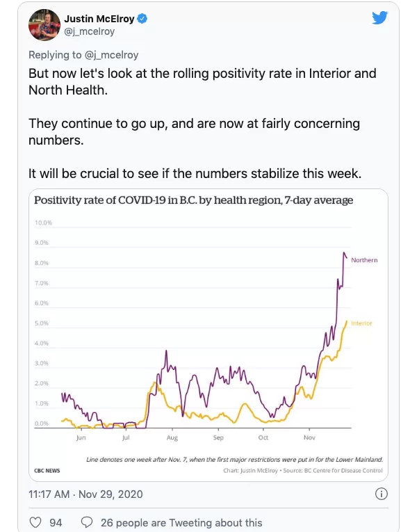The height and width of the screenshot is (532, 410).
Task: Click the purple Northern line label
Action: pos(364,260)
